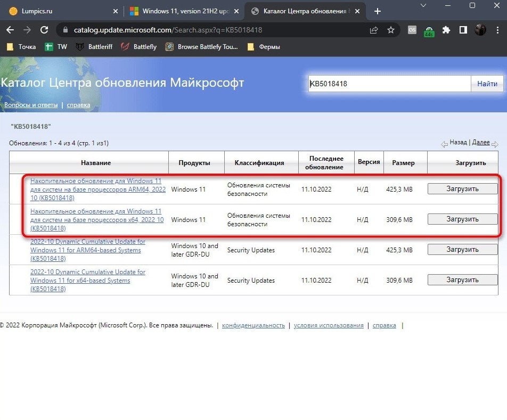Click the previous page arrow icon

(444, 144)
